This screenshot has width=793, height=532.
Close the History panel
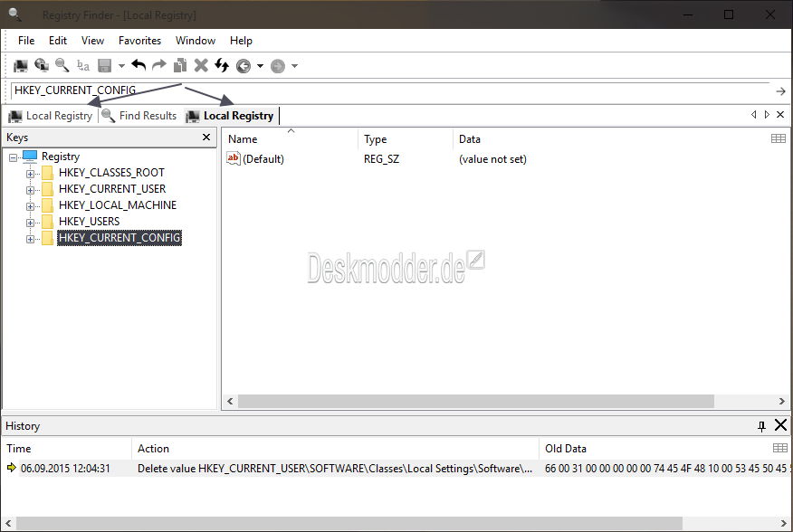click(781, 425)
